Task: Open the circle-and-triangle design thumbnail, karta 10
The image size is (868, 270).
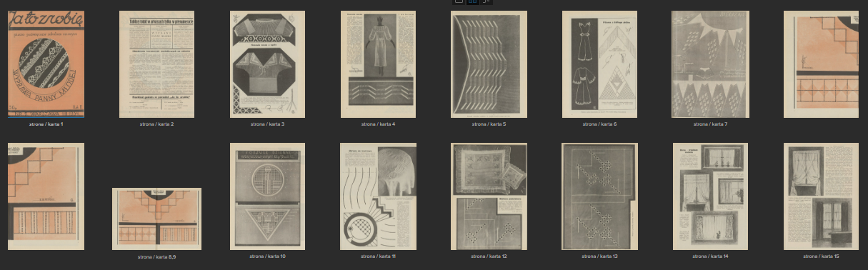Action: pyautogui.click(x=268, y=196)
